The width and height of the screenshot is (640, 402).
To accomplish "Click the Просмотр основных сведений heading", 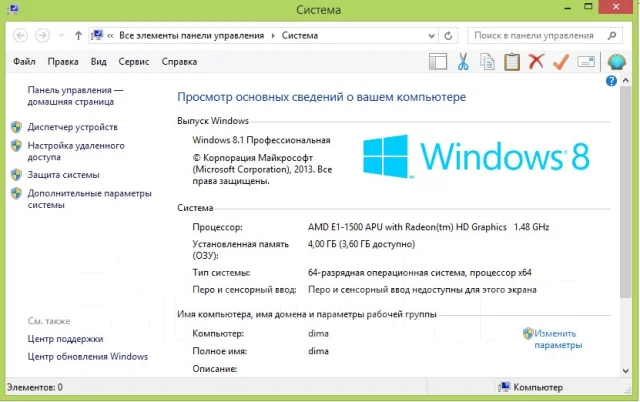I will point(321,97).
